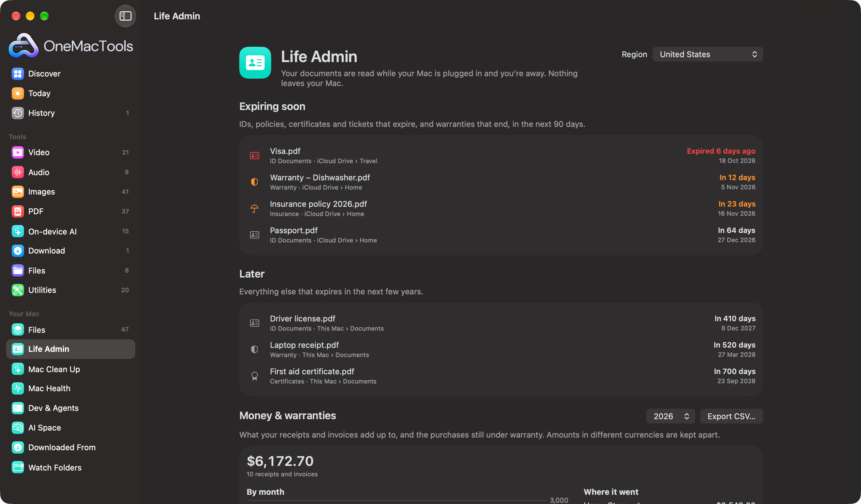Image resolution: width=861 pixels, height=504 pixels.
Task: Open Warranty – Dishwasher.pdf entry
Action: 501,182
